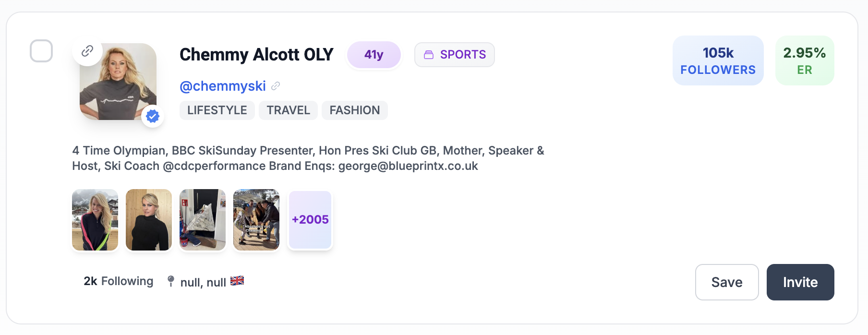Click the Save button
The image size is (868, 335).
[726, 282]
